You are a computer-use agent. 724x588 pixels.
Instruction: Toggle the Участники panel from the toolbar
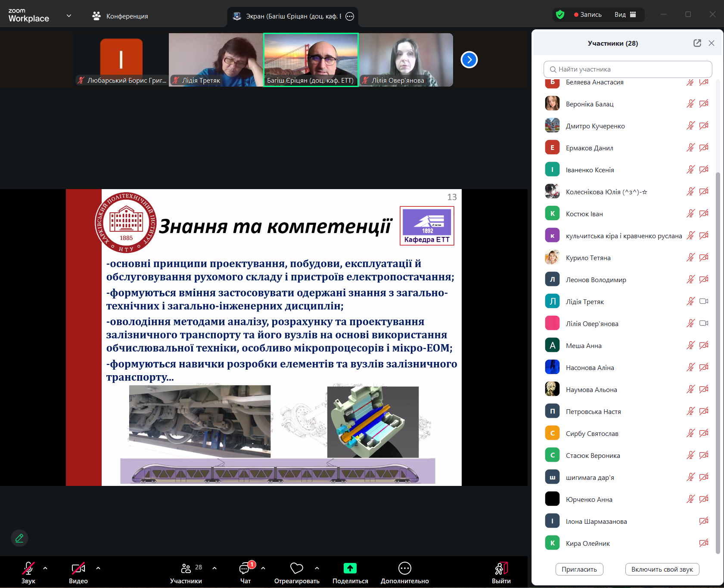(186, 569)
